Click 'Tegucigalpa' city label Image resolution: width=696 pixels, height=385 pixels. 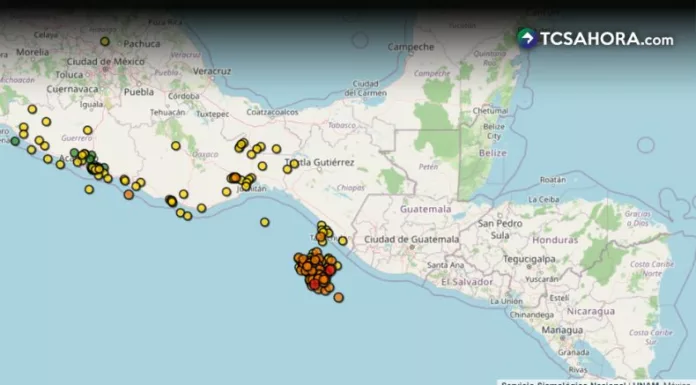529,259
